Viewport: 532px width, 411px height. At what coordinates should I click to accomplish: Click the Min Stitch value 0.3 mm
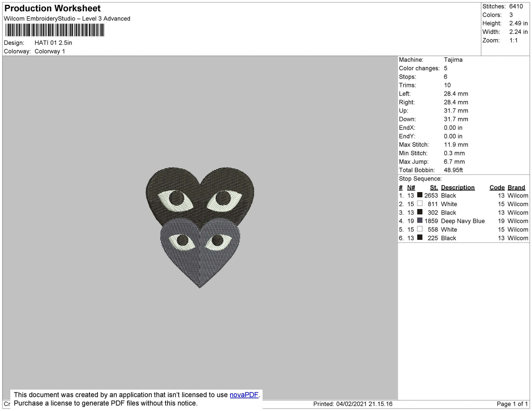454,153
